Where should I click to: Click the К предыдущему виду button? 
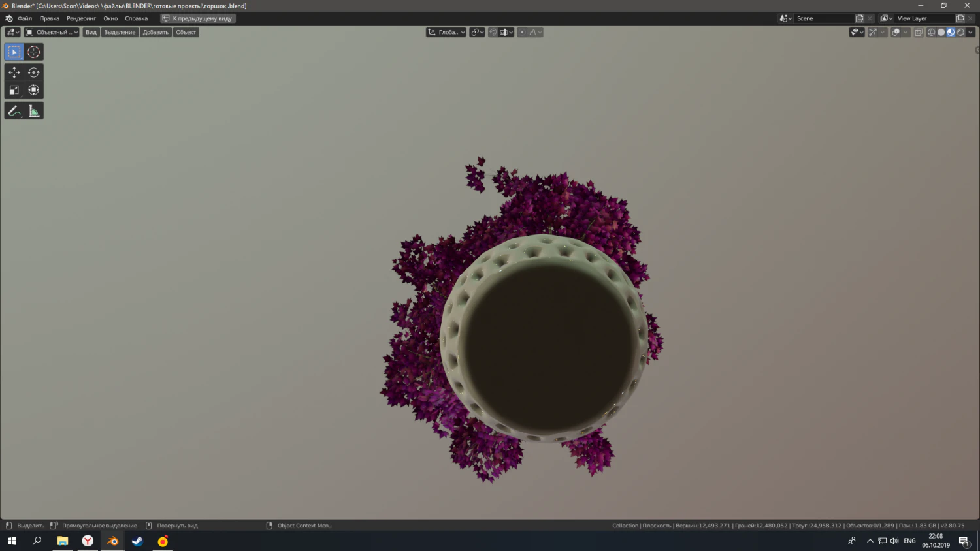[x=197, y=18]
